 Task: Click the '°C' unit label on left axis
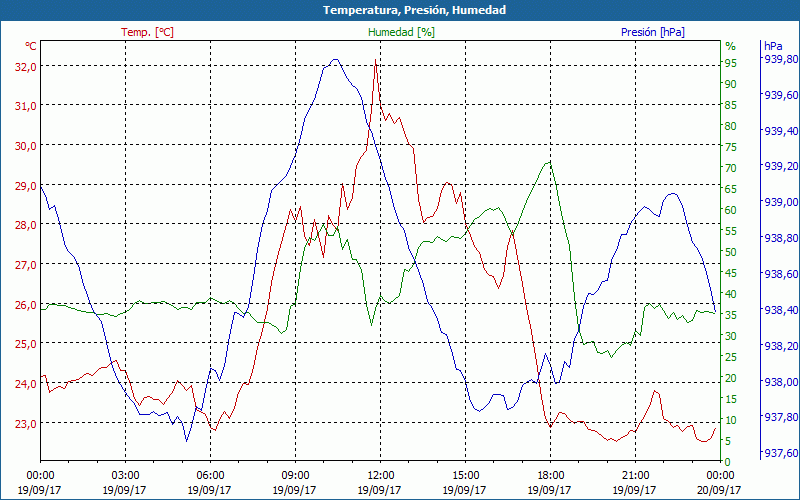click(x=31, y=46)
